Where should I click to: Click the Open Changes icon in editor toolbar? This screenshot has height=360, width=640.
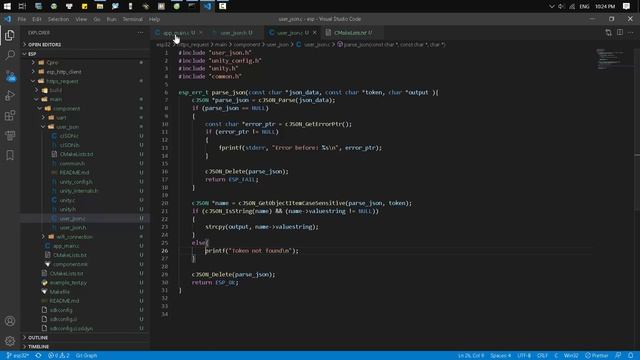point(608,33)
